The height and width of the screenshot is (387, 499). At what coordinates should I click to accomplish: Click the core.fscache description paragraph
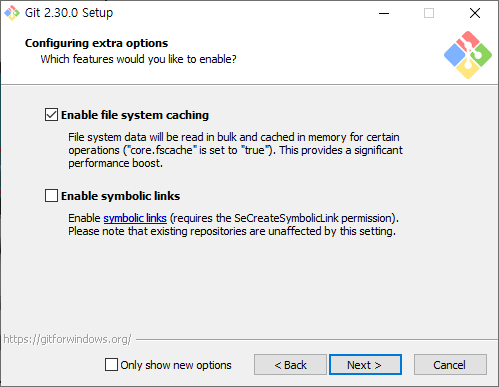point(235,150)
